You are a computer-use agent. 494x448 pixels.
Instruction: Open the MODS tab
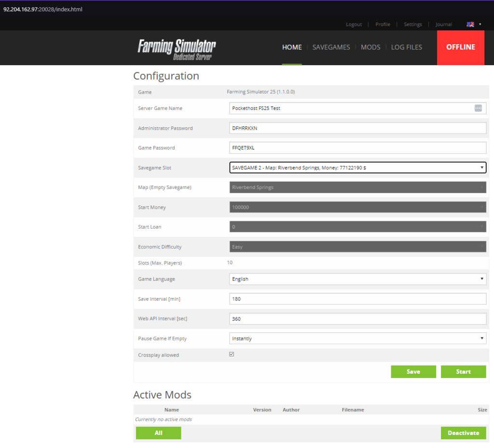[x=370, y=47]
